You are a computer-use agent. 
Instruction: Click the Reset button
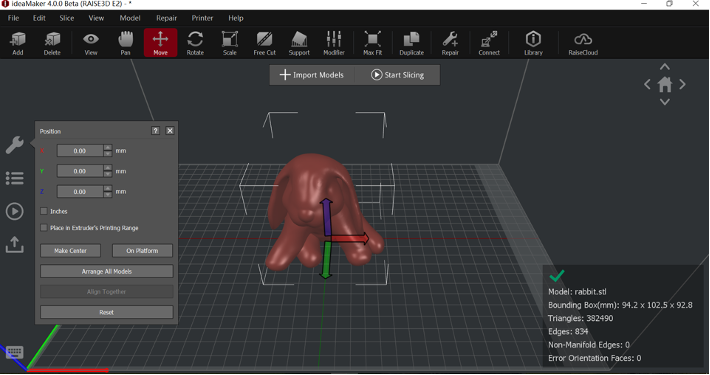(x=106, y=312)
